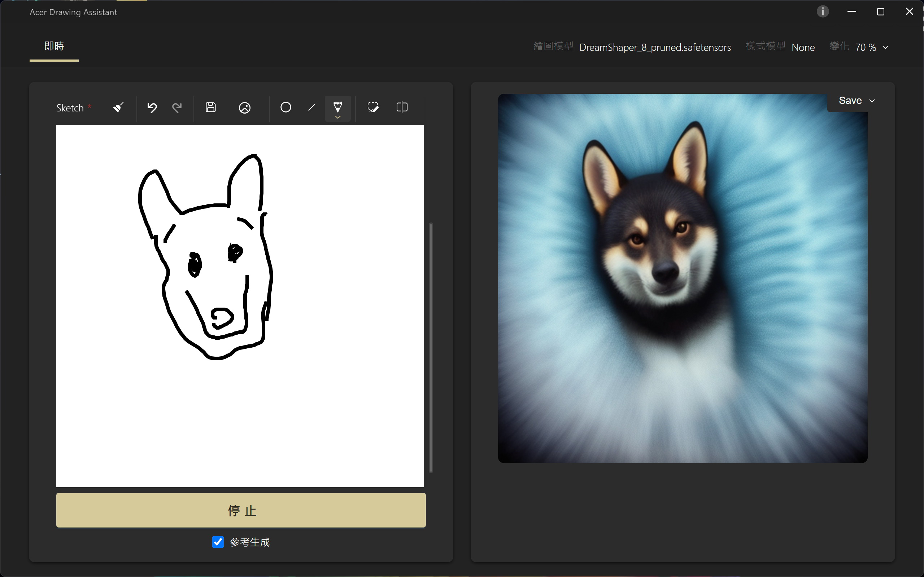Open the info icon in title bar
Screen dimensions: 924x577
823,12
